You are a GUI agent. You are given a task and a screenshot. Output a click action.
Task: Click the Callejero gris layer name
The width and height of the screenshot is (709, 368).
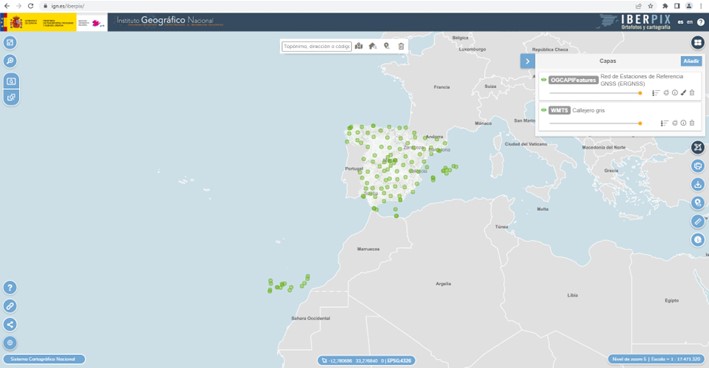[x=588, y=110]
